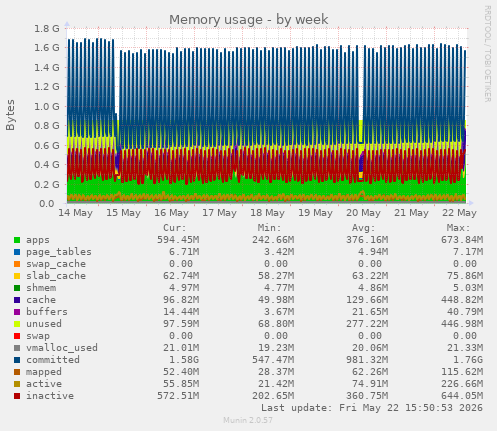Click active max value 226.66M
This screenshot has width=497, height=431.
[462, 384]
